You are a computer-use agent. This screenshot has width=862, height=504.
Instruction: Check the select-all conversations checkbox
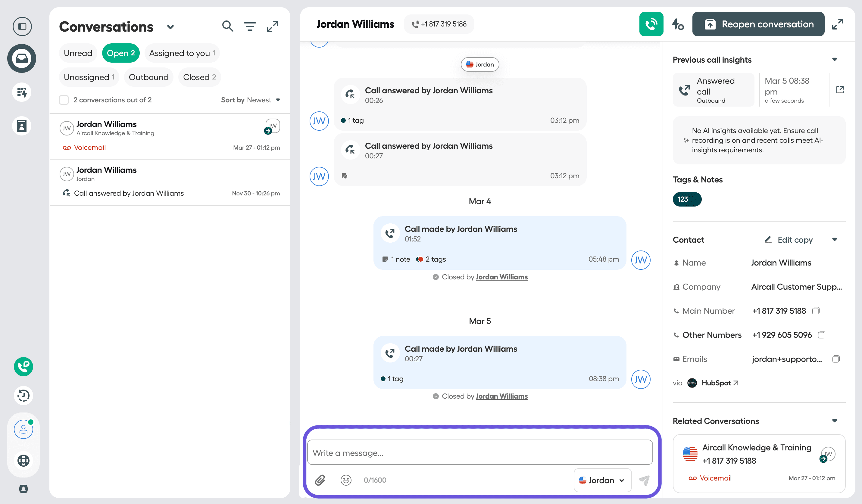coord(64,100)
